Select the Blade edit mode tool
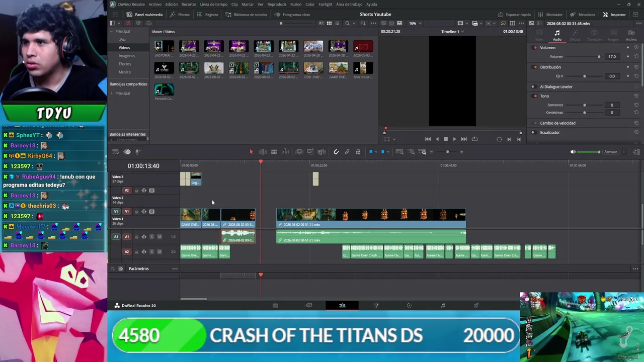 tap(274, 152)
